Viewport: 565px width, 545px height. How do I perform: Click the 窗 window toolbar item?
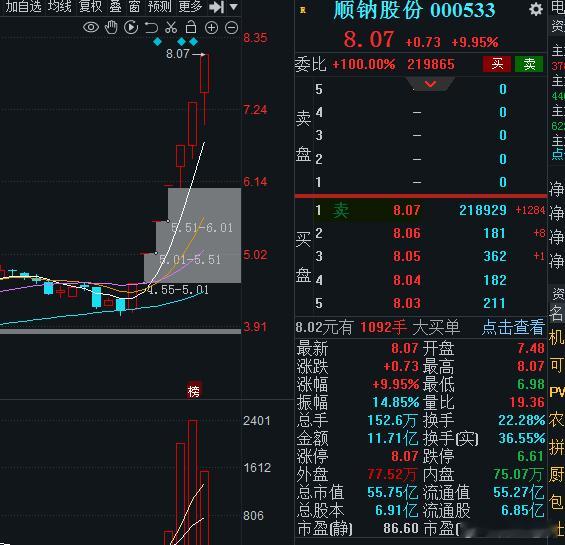(x=134, y=6)
